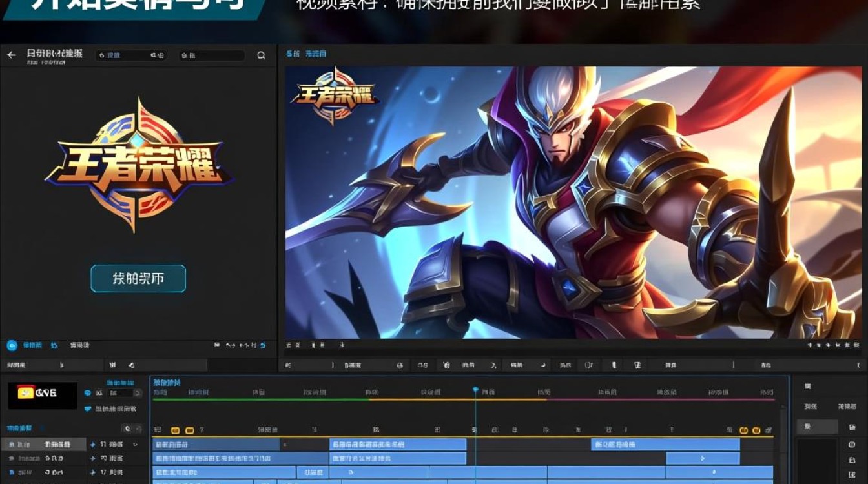This screenshot has width=868, height=484.
Task: Click the first search field beside the panel title
Action: click(x=131, y=55)
